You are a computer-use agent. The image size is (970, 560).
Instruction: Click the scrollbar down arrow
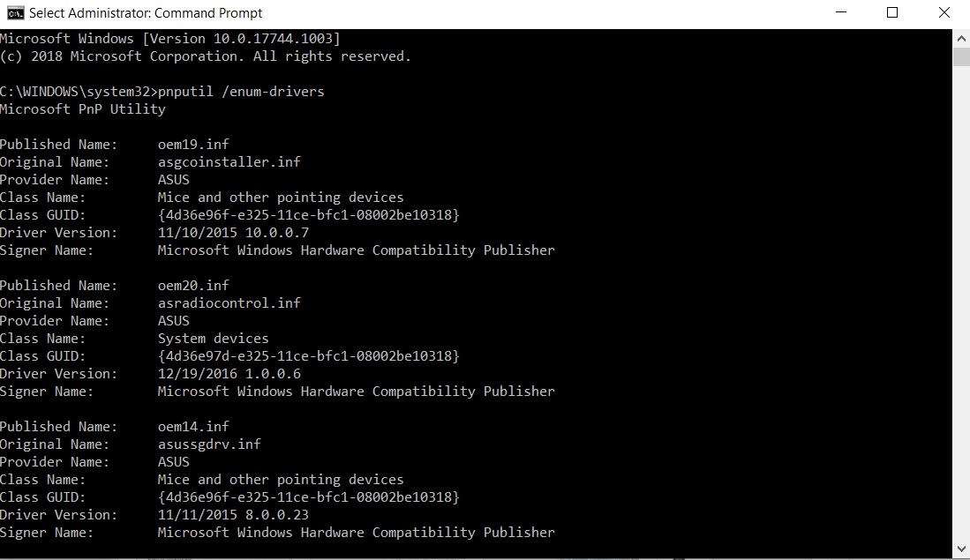[x=960, y=549]
